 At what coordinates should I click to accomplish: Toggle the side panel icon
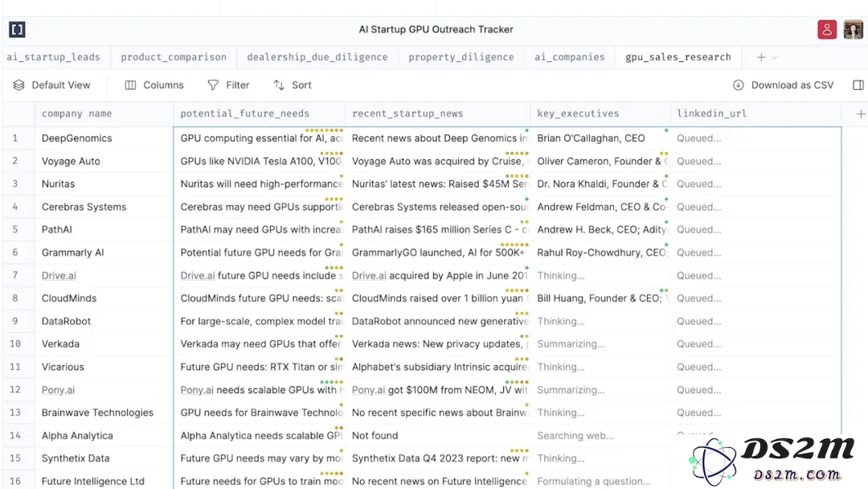coord(858,84)
